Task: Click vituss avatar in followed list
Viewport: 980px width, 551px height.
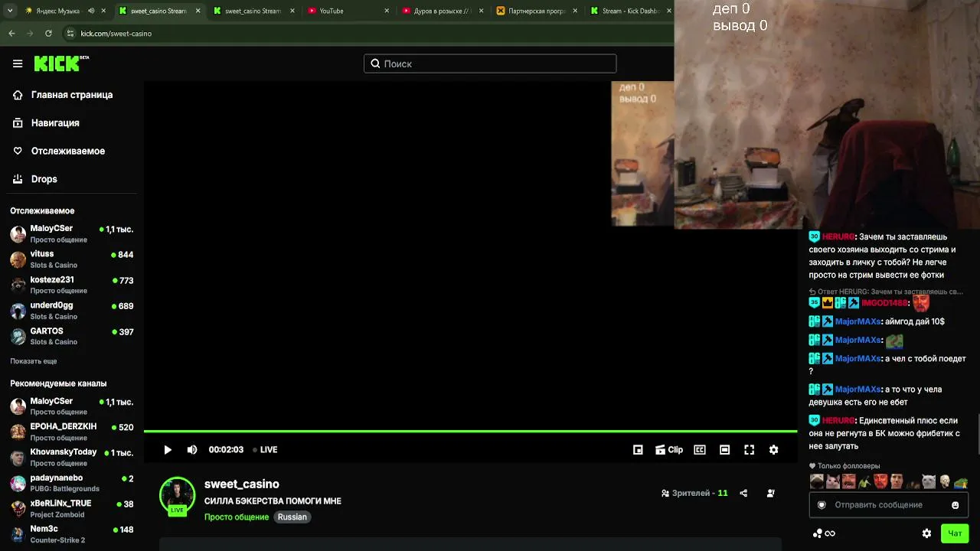Action: 18,259
